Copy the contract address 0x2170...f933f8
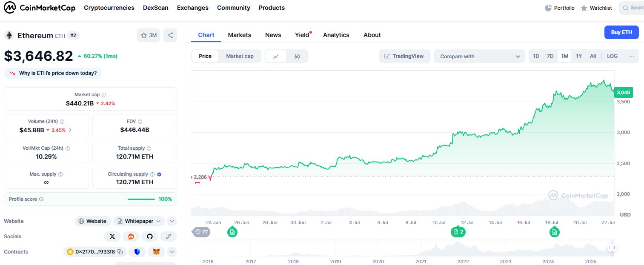The height and width of the screenshot is (265, 644). [x=120, y=252]
